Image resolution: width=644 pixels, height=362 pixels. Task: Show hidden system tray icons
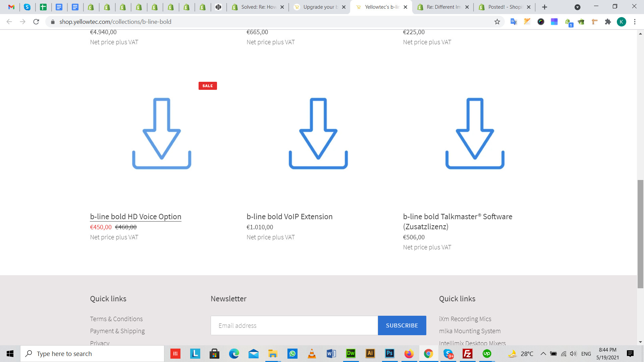pyautogui.click(x=543, y=354)
